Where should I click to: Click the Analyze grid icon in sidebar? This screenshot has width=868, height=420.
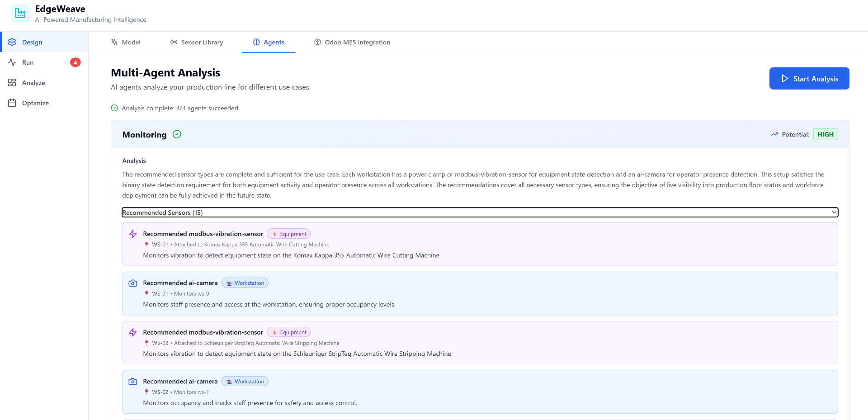pyautogui.click(x=12, y=83)
